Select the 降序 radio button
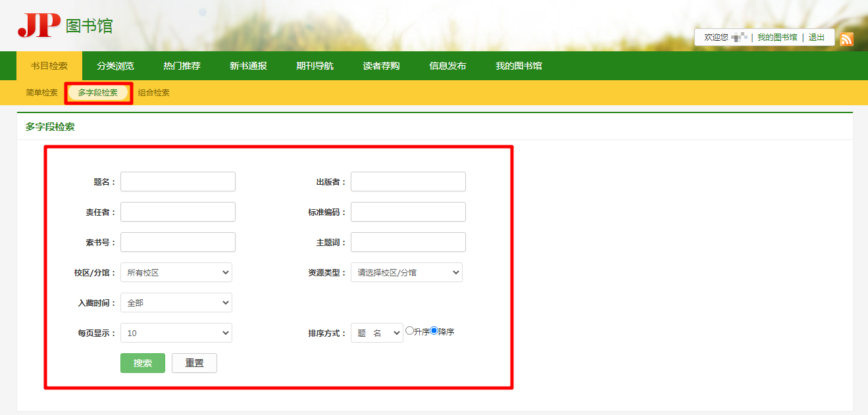Image resolution: width=868 pixels, height=415 pixels. pyautogui.click(x=434, y=331)
